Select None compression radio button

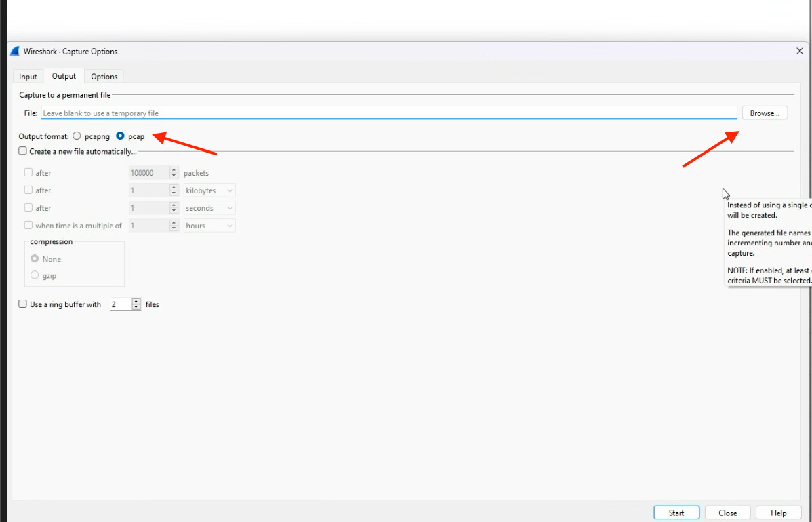pos(35,258)
